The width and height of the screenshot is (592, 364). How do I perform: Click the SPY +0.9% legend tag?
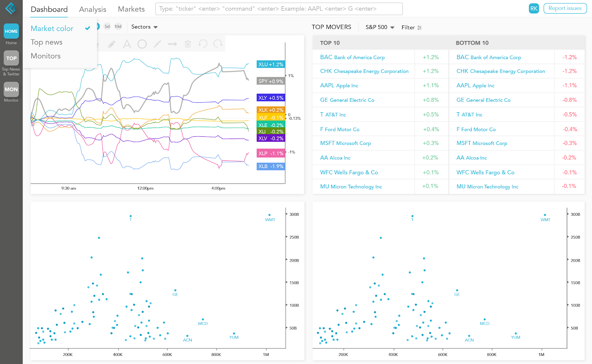click(x=271, y=81)
